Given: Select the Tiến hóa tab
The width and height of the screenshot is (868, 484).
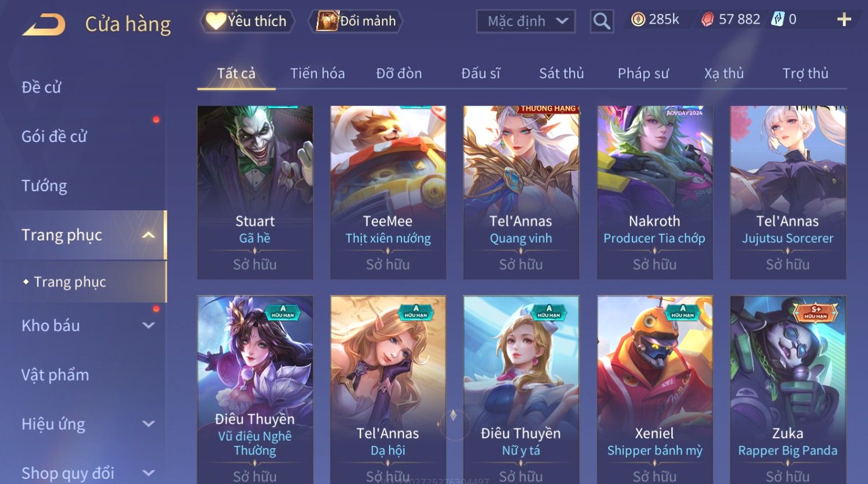Looking at the screenshot, I should [317, 73].
